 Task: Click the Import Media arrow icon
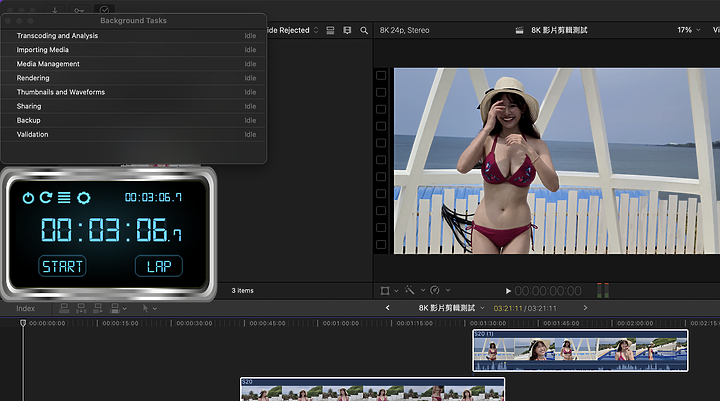55,10
